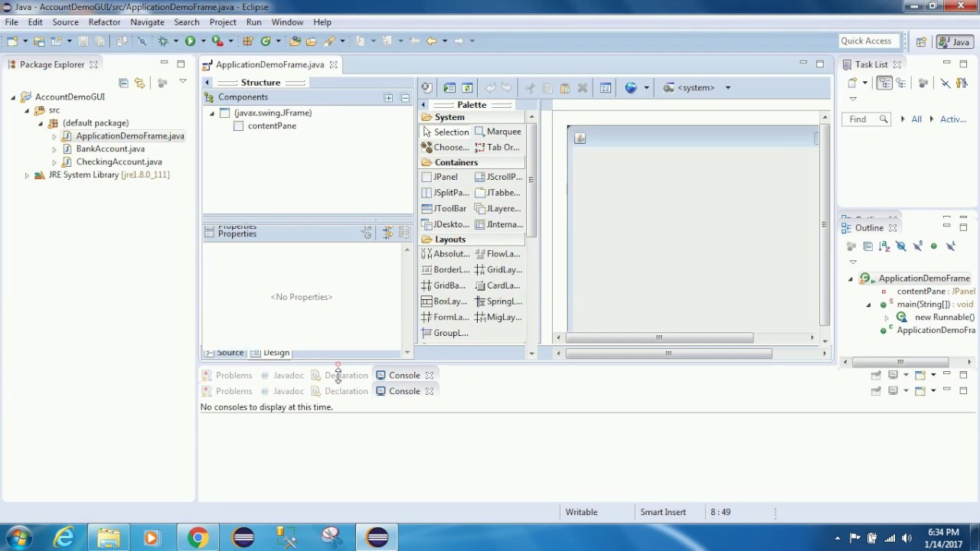The height and width of the screenshot is (551, 980).
Task: Click the Refresh designer icon
Action: click(467, 87)
